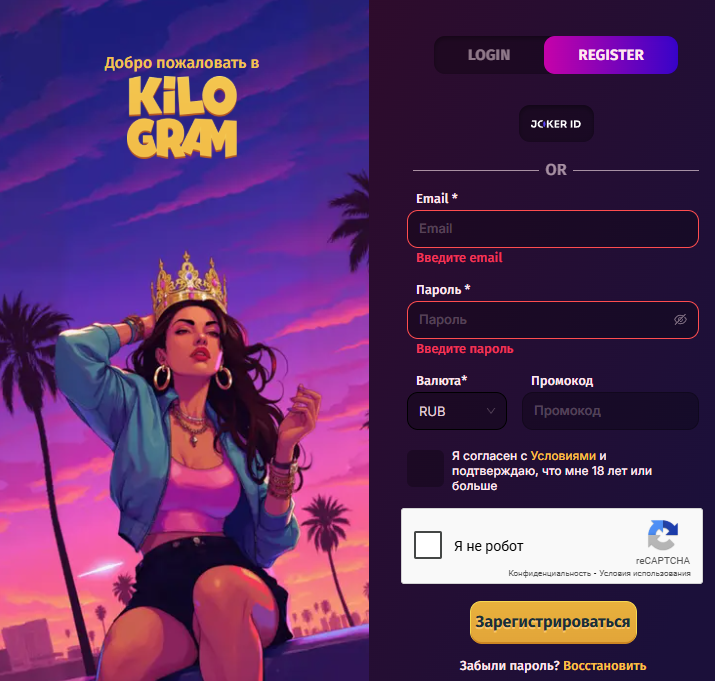Focus the Email input field
Image resolution: width=715 pixels, height=681 pixels.
[x=553, y=229]
